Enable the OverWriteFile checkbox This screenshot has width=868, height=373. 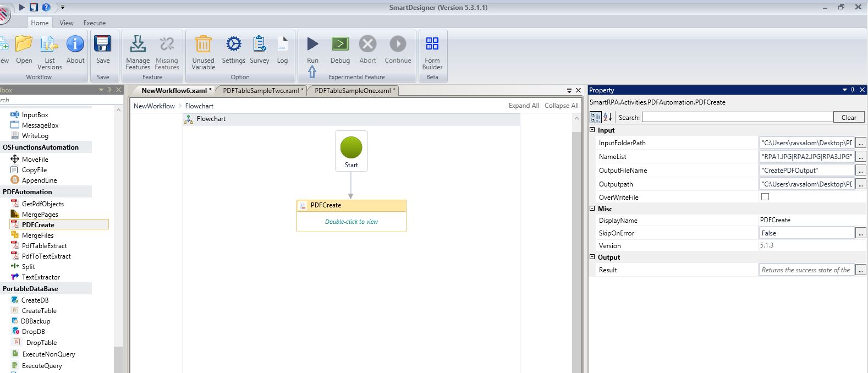coord(765,197)
